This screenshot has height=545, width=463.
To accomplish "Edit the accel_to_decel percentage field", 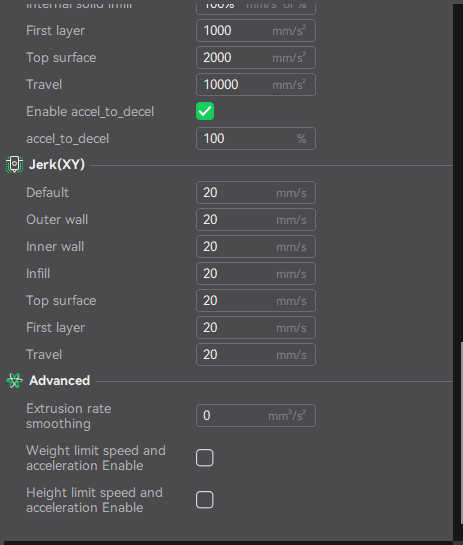I will (x=256, y=139).
